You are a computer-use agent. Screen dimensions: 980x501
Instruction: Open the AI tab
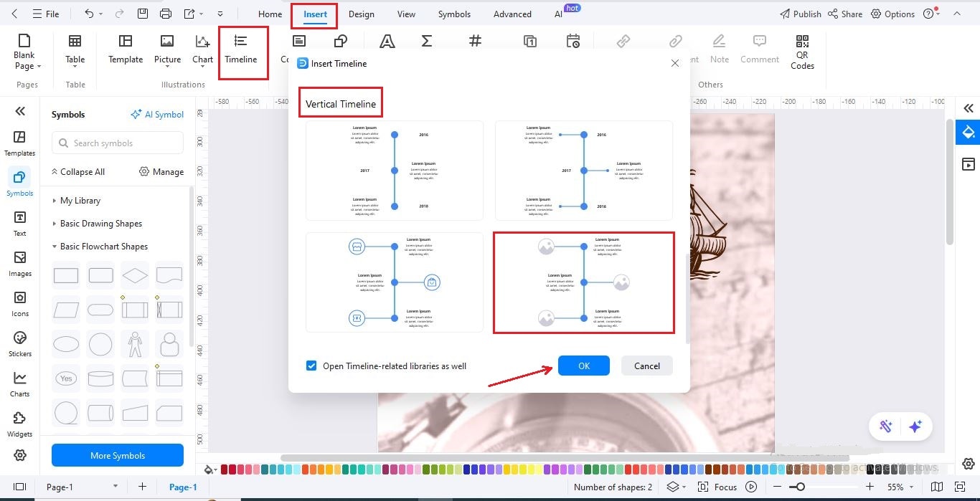(558, 14)
